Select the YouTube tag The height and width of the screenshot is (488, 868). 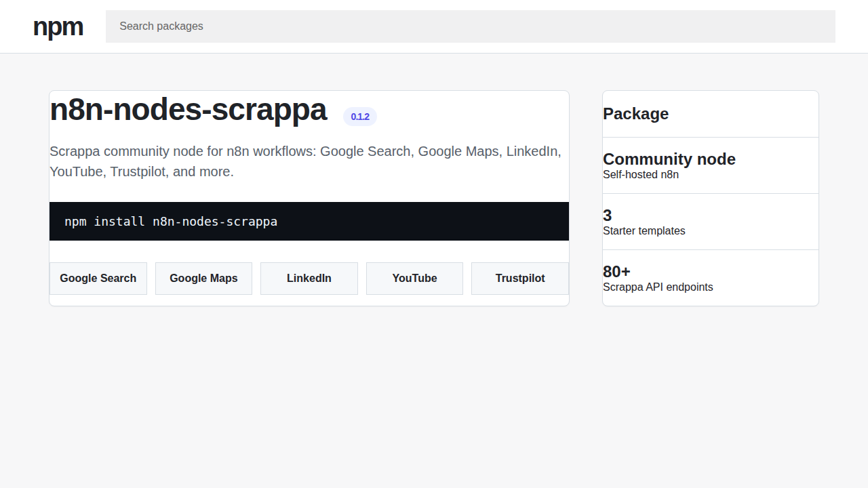click(x=414, y=278)
